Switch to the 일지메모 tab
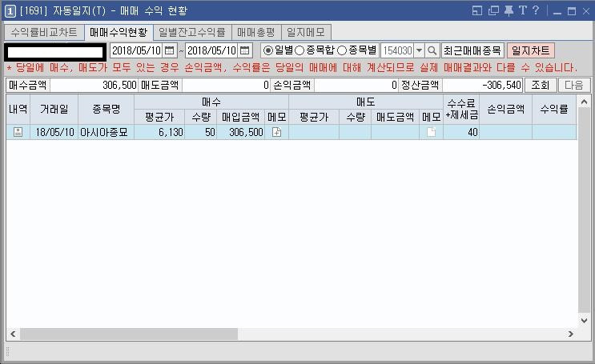The height and width of the screenshot is (364, 595). click(x=306, y=33)
